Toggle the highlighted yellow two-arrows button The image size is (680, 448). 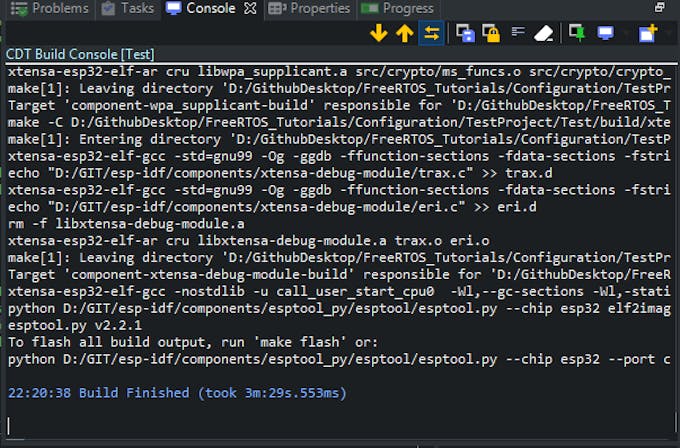(x=432, y=33)
